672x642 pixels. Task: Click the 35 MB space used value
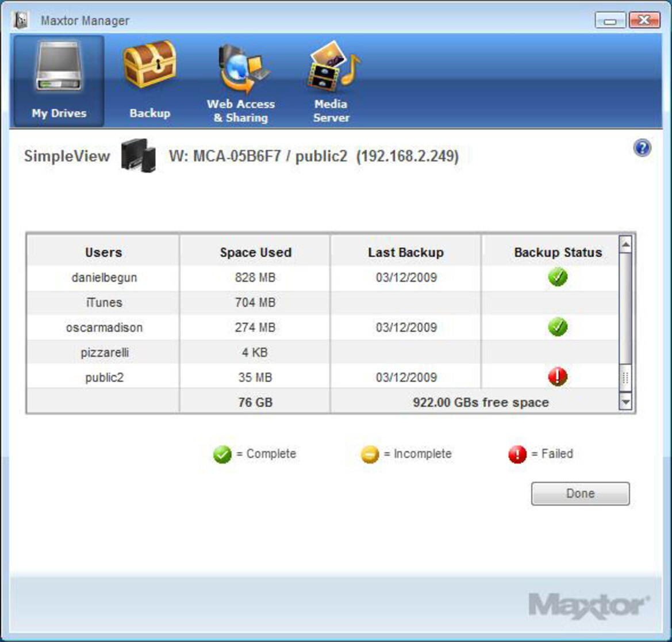pos(255,377)
